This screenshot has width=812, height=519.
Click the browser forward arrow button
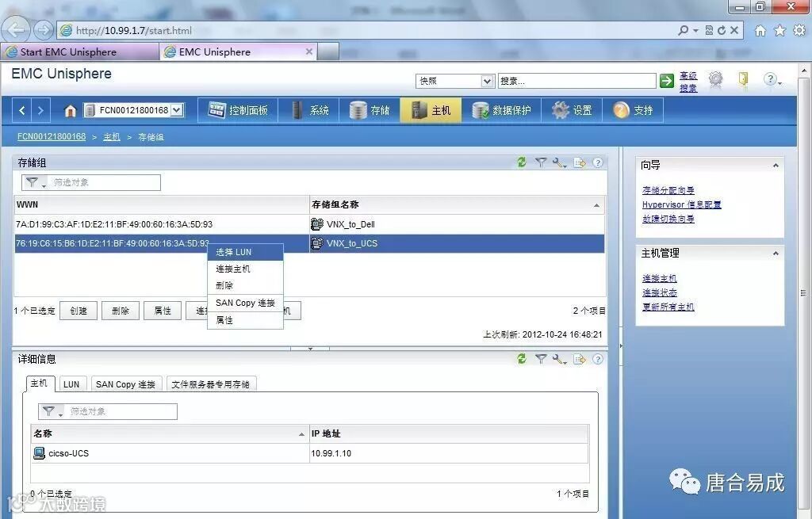[x=44, y=31]
